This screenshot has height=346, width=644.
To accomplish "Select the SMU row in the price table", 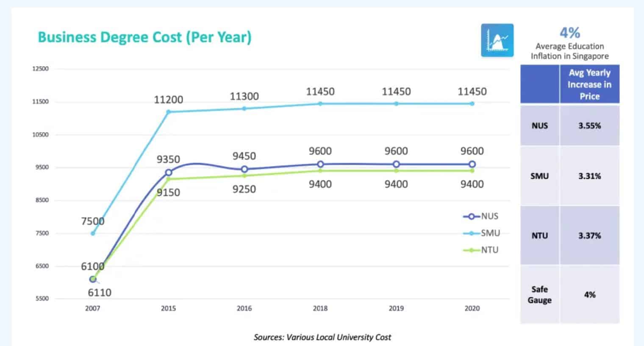I will point(539,176).
